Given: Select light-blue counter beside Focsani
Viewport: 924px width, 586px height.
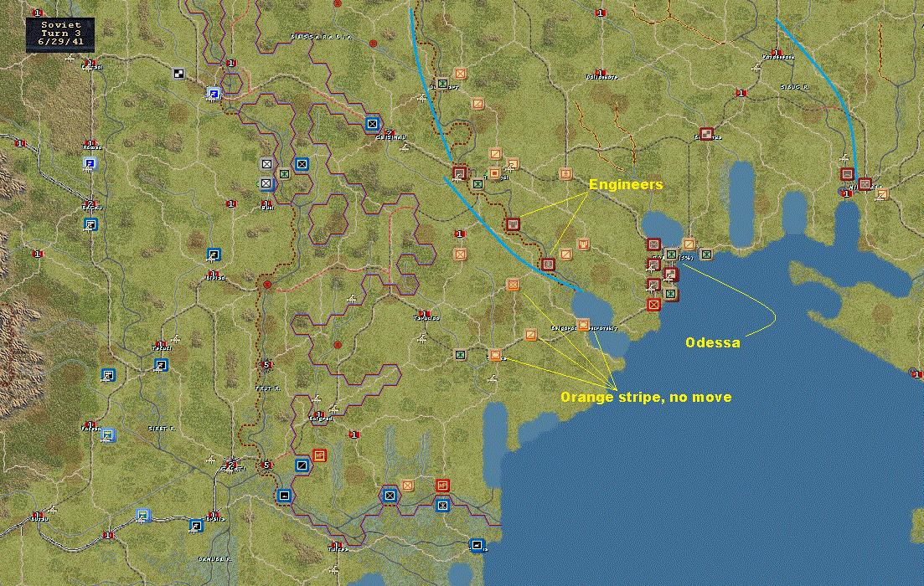Looking at the screenshot, I should tap(107, 435).
